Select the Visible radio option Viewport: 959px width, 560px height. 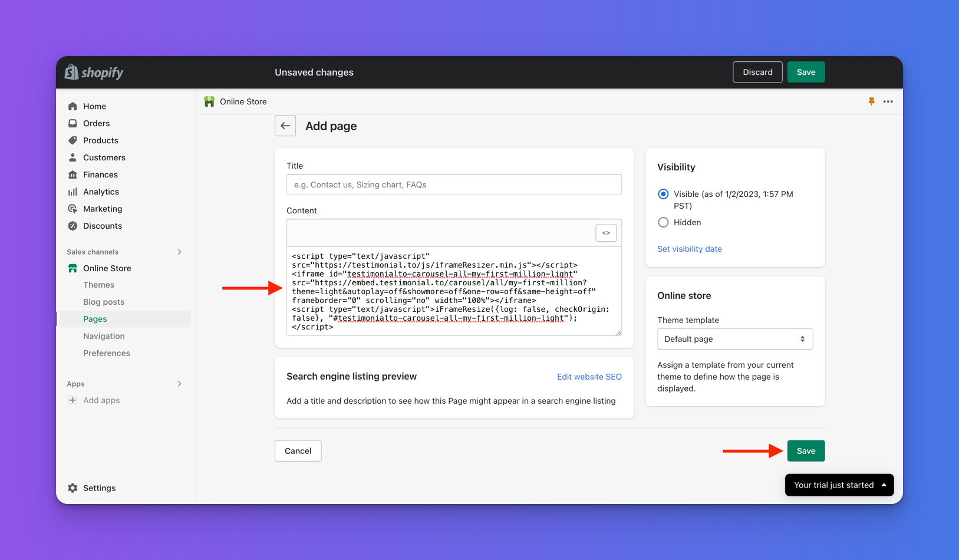pyautogui.click(x=663, y=194)
